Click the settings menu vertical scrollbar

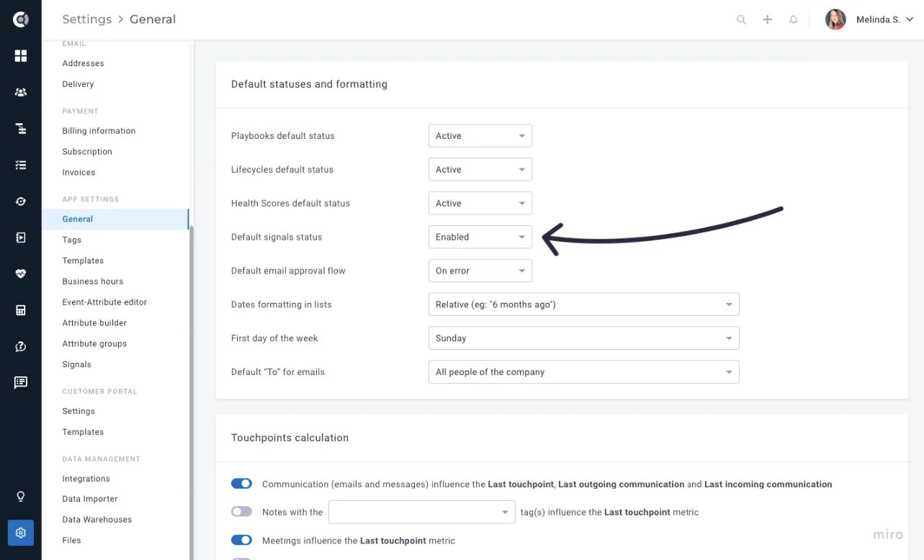tap(191, 392)
